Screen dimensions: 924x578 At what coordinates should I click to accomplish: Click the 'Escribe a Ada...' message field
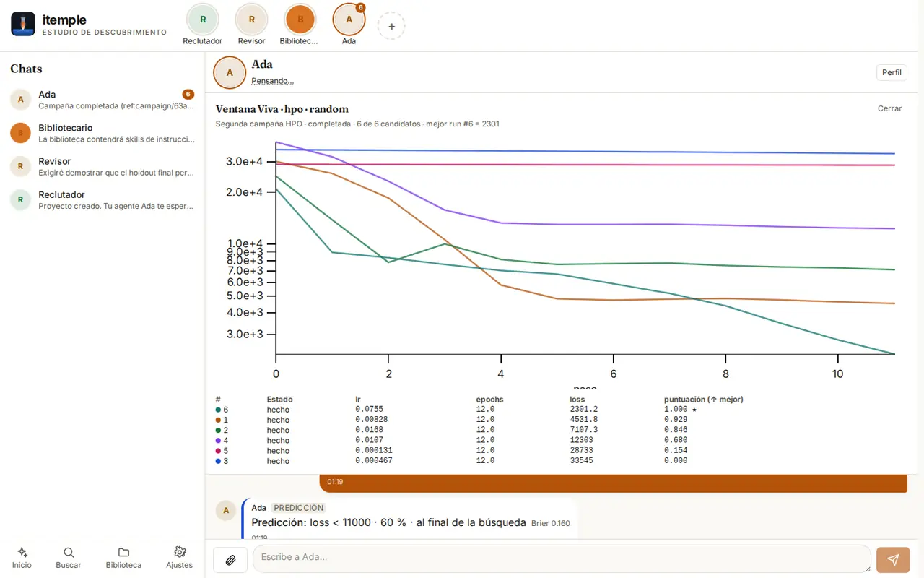click(x=562, y=558)
